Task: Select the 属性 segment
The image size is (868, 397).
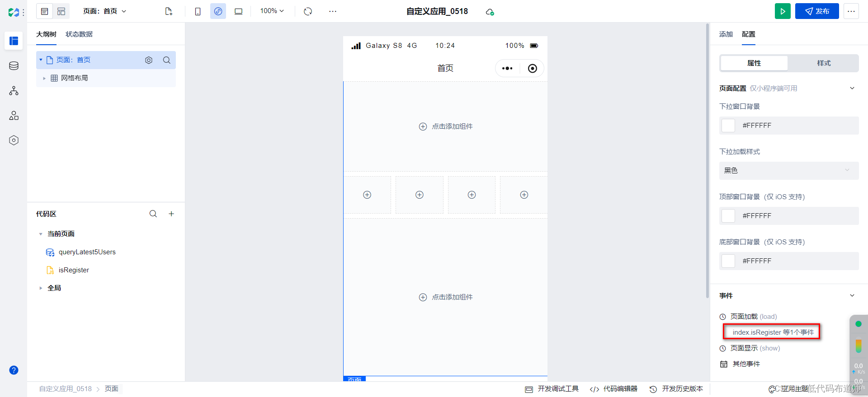Action: pos(754,63)
